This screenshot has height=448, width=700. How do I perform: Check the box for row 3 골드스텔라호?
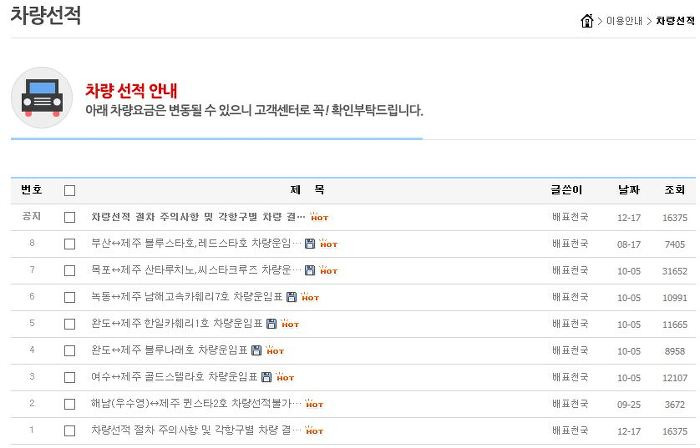[x=69, y=377]
